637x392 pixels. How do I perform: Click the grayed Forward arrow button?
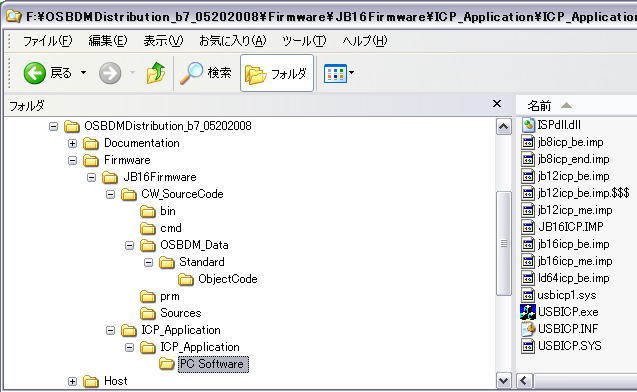click(110, 74)
